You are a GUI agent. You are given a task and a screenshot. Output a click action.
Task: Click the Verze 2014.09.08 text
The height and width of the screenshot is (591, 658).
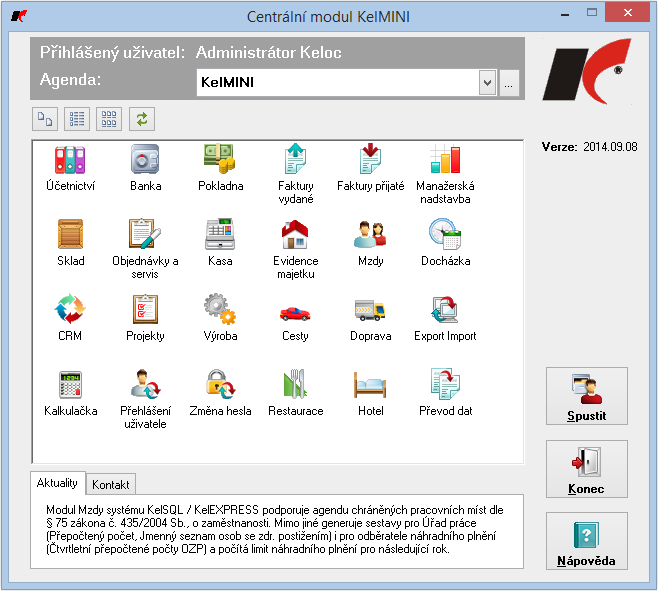pyautogui.click(x=590, y=147)
